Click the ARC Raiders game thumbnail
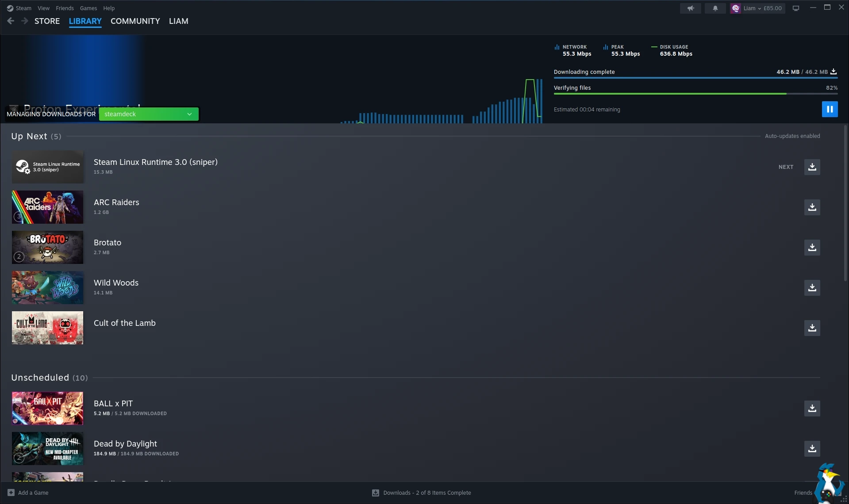The height and width of the screenshot is (504, 849). pos(47,207)
